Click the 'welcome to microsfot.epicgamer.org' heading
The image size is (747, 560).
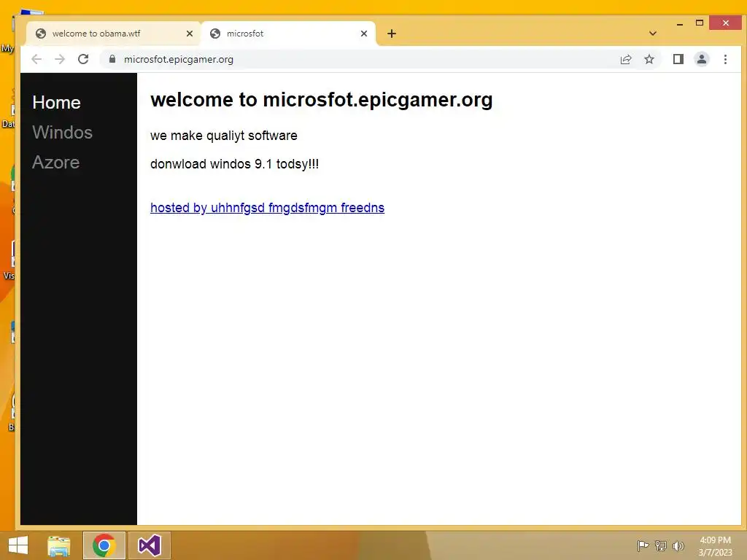point(322,99)
